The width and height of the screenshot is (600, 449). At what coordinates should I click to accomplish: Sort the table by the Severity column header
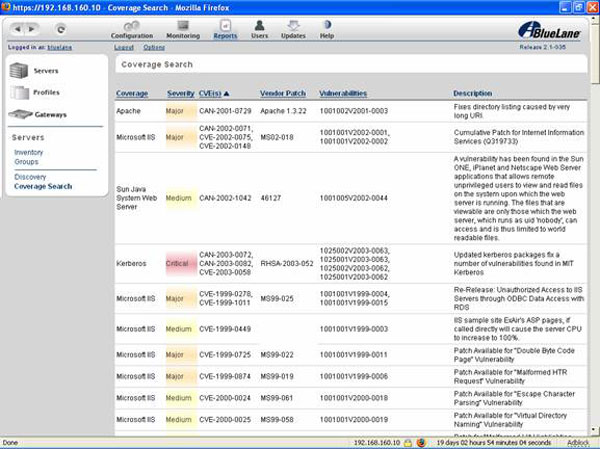click(180, 93)
